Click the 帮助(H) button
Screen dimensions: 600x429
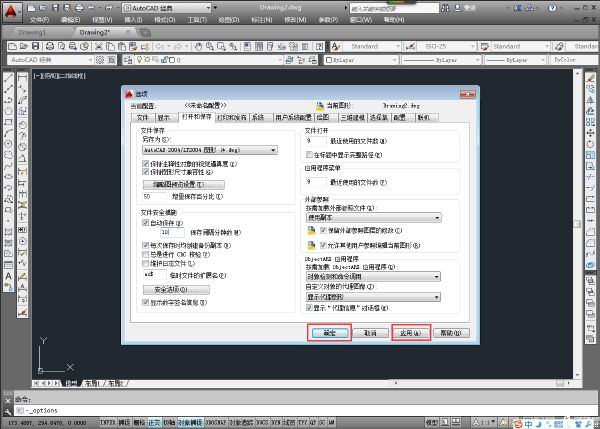(x=451, y=333)
